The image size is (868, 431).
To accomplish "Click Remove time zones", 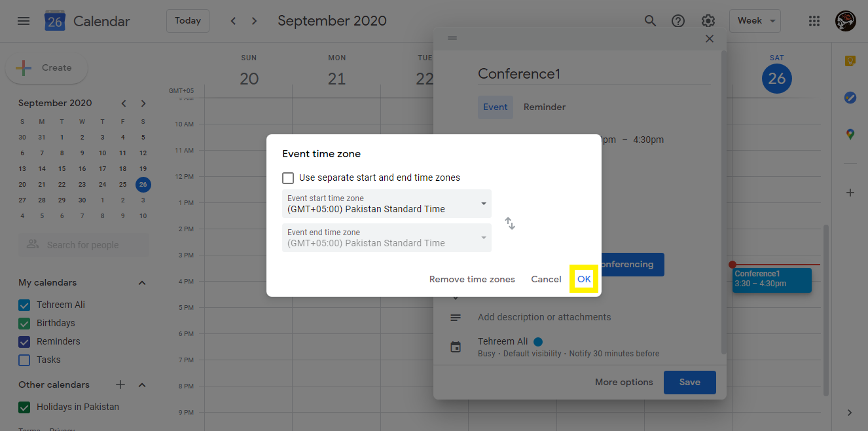I will point(472,279).
